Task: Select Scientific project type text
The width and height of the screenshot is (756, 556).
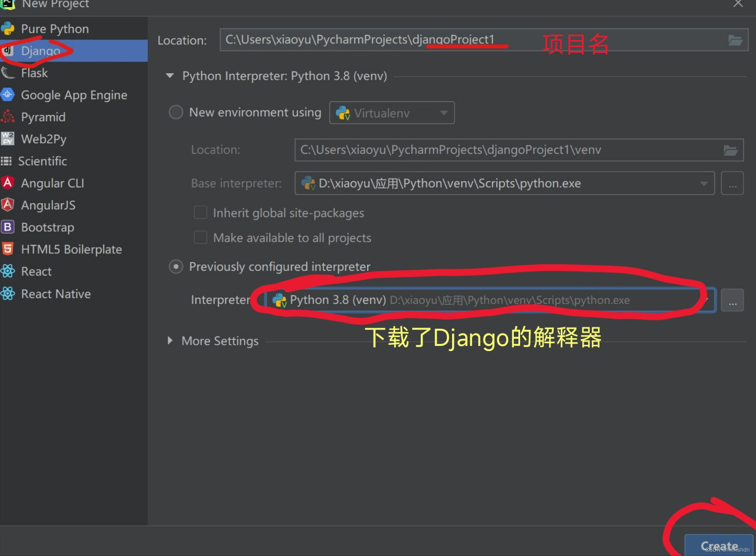Action: tap(43, 161)
